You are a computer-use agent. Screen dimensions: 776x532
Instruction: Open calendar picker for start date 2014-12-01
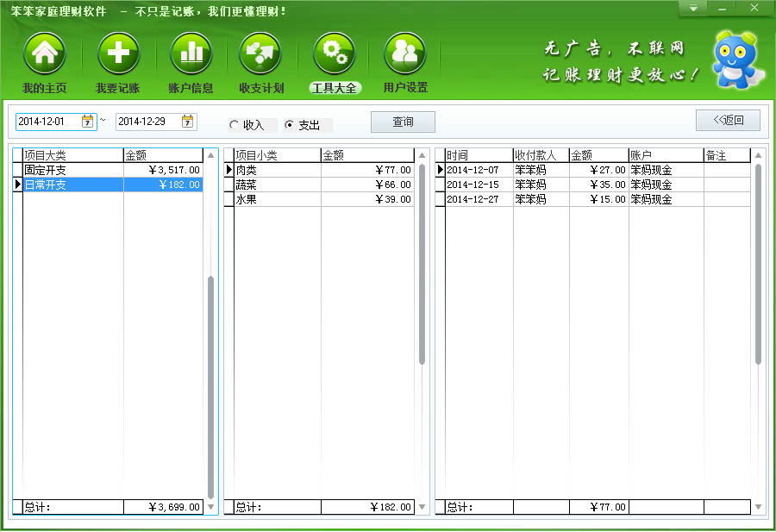pyautogui.click(x=88, y=122)
